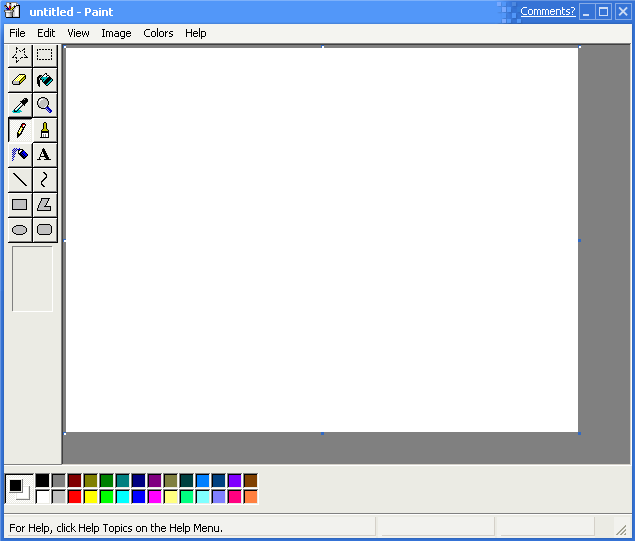Pick the hot pink swatch
The height and width of the screenshot is (541, 635).
pyautogui.click(x=234, y=497)
